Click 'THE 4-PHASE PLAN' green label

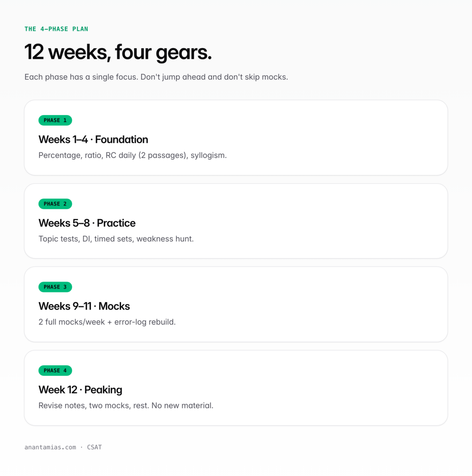click(56, 29)
